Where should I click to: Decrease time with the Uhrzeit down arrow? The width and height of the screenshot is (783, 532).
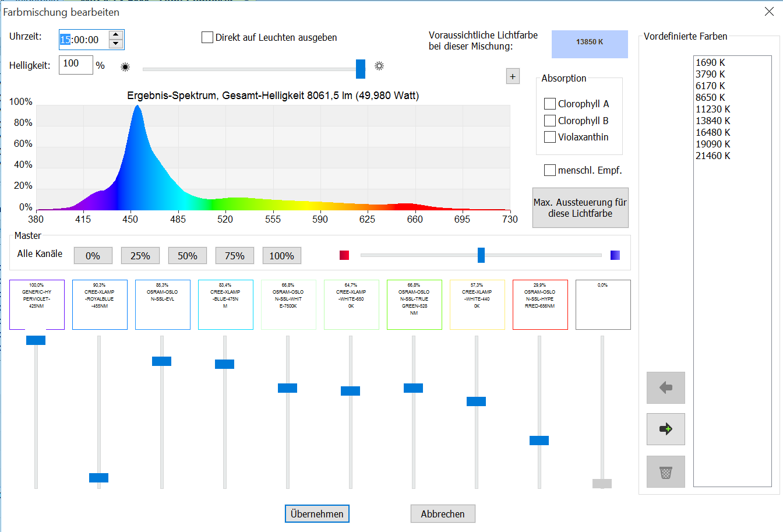[x=116, y=44]
